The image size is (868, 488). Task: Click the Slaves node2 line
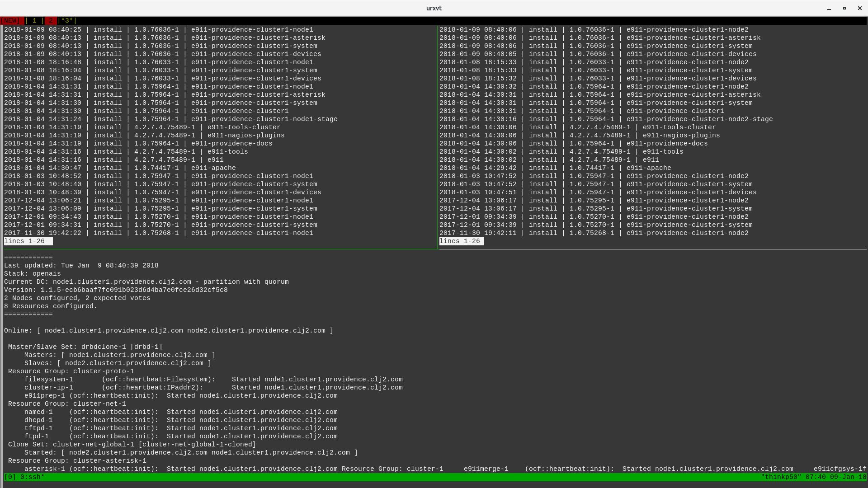pos(118,363)
